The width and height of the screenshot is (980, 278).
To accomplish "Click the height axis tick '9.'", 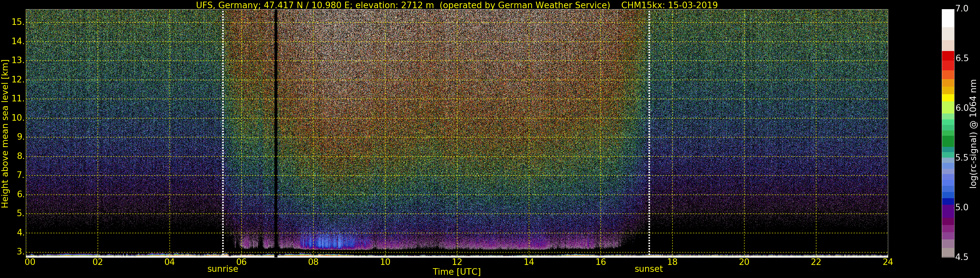I will 20,137.
